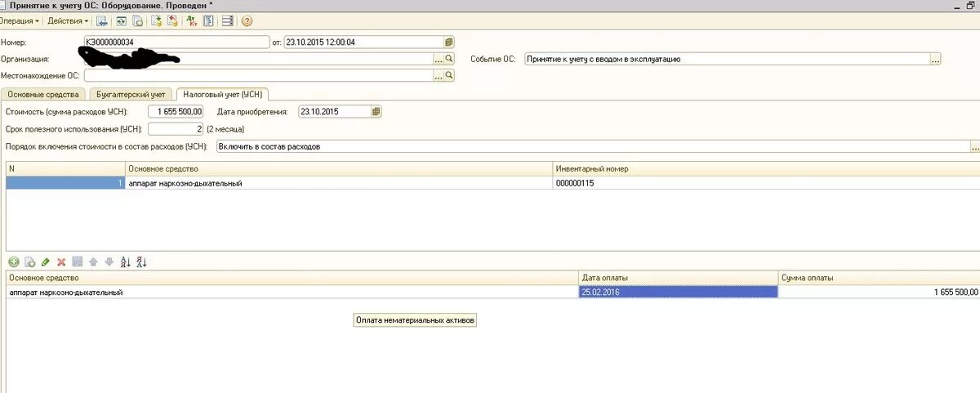The width and height of the screenshot is (980, 393).
Task: Open the Операция dropdown menu
Action: point(21,20)
